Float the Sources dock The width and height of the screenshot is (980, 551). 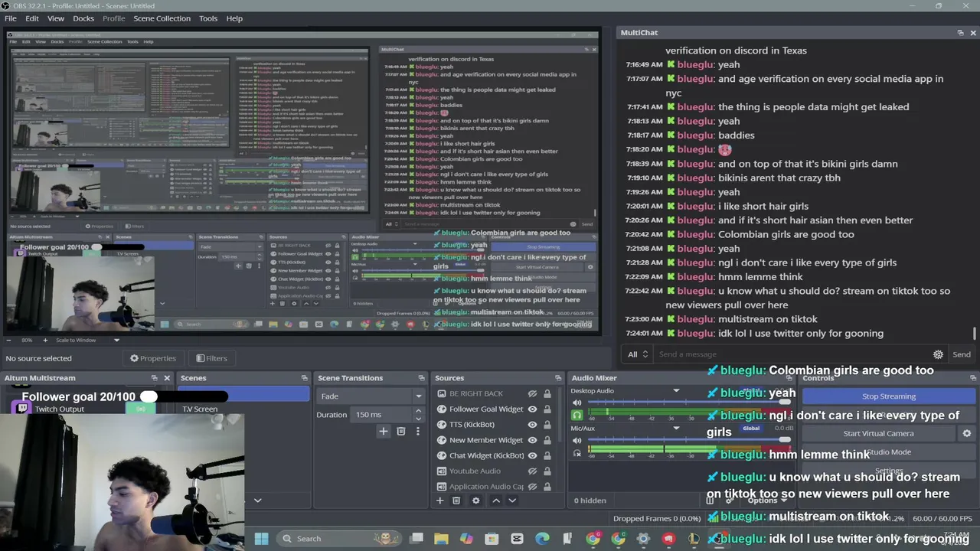558,378
